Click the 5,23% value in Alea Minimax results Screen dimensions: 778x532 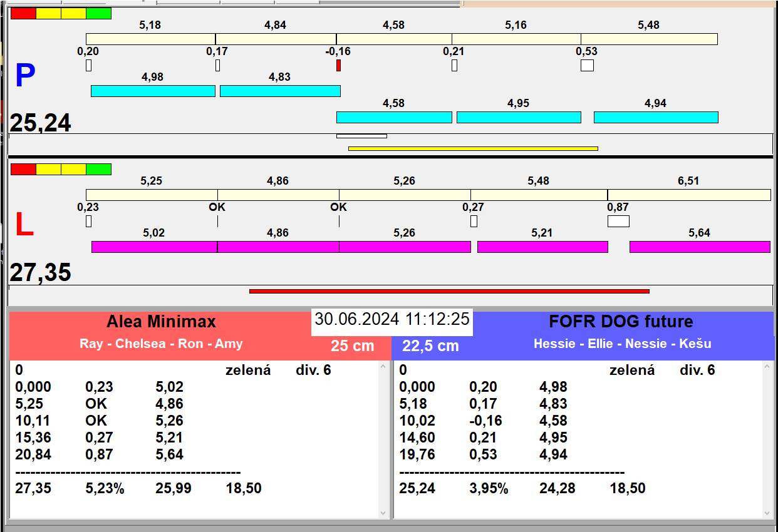coord(105,488)
